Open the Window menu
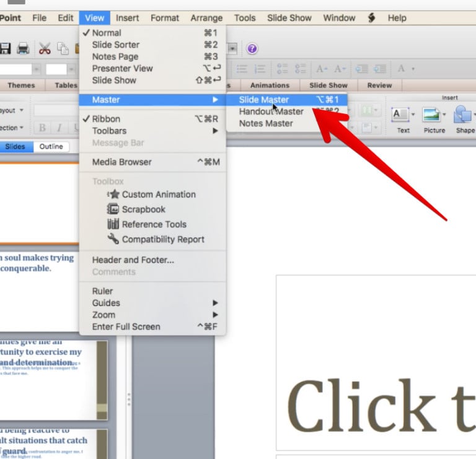476x459 pixels. click(x=339, y=18)
